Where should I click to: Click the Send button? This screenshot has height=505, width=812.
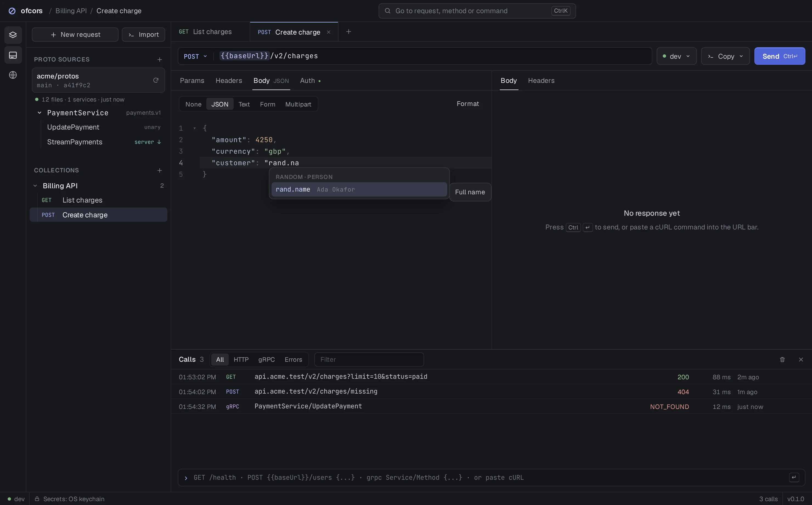click(780, 56)
